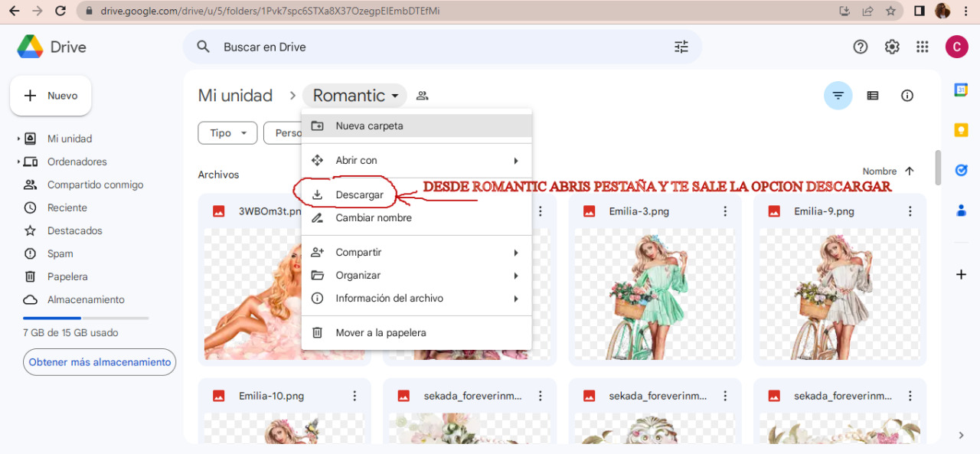Select Mover a la papelera
This screenshot has width=980, height=454.
416,333
